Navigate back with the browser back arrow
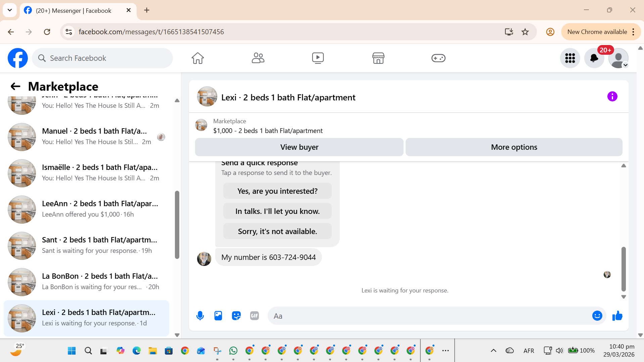The height and width of the screenshot is (362, 644). click(x=11, y=32)
